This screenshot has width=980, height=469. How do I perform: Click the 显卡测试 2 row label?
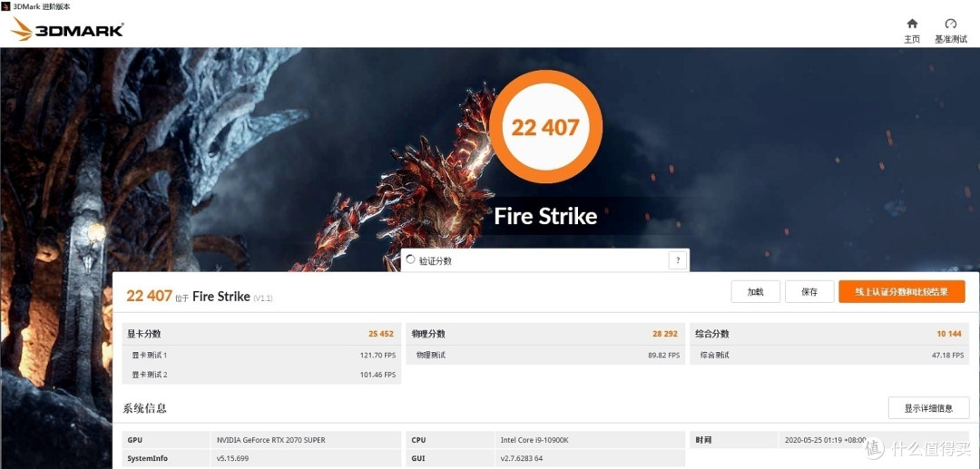(x=149, y=375)
